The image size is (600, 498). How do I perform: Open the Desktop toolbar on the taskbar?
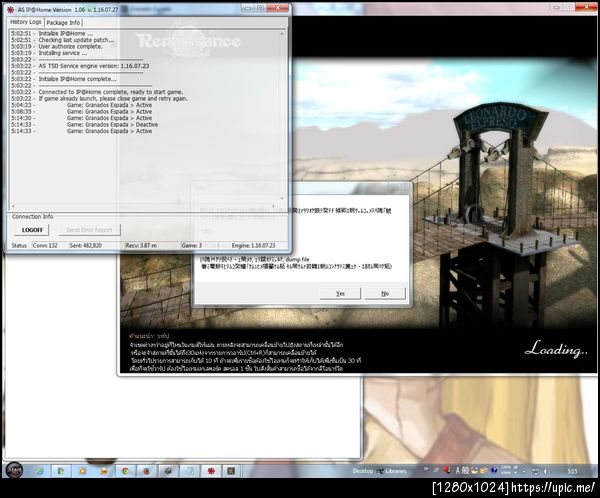pyautogui.click(x=362, y=471)
